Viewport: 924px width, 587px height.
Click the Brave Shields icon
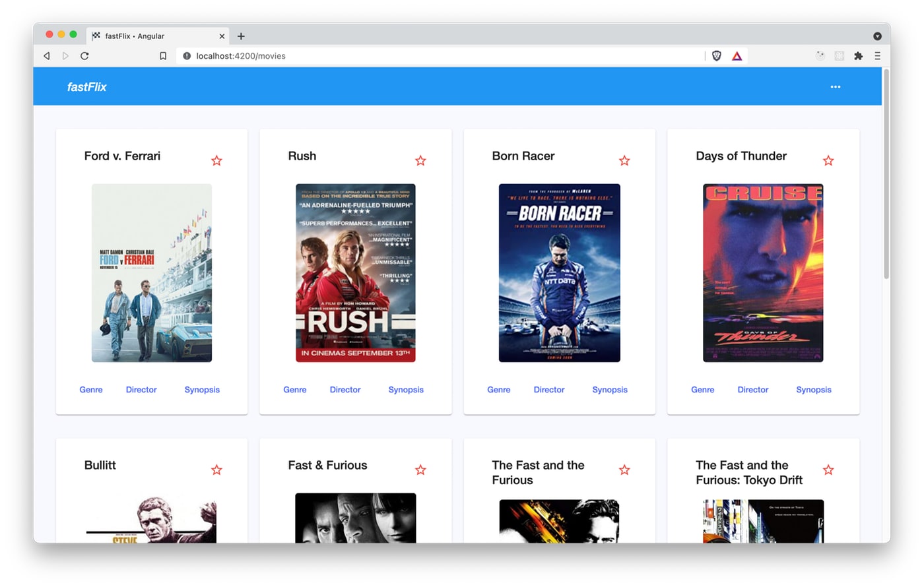pyautogui.click(x=717, y=56)
